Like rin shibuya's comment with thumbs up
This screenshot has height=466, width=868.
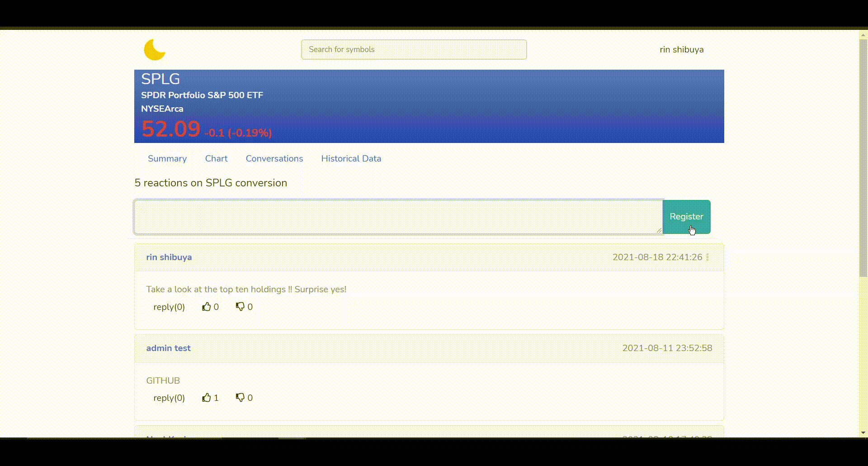click(x=207, y=307)
